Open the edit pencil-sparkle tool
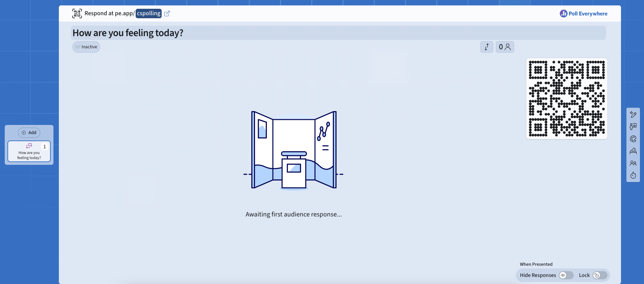The image size is (644, 284). pyautogui.click(x=633, y=114)
